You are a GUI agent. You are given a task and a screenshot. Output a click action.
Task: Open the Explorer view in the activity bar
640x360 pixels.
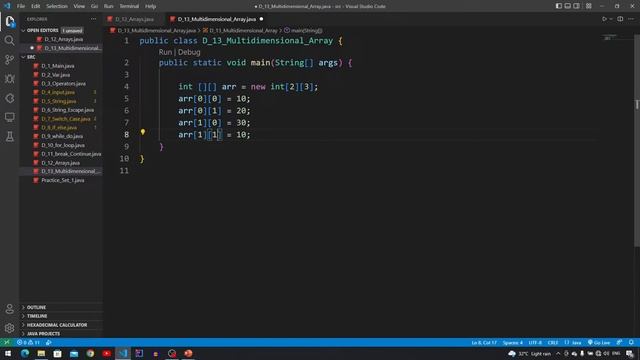click(x=9, y=22)
